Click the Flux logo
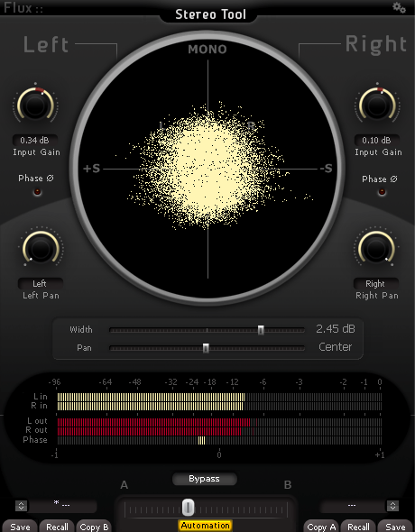 23,7
